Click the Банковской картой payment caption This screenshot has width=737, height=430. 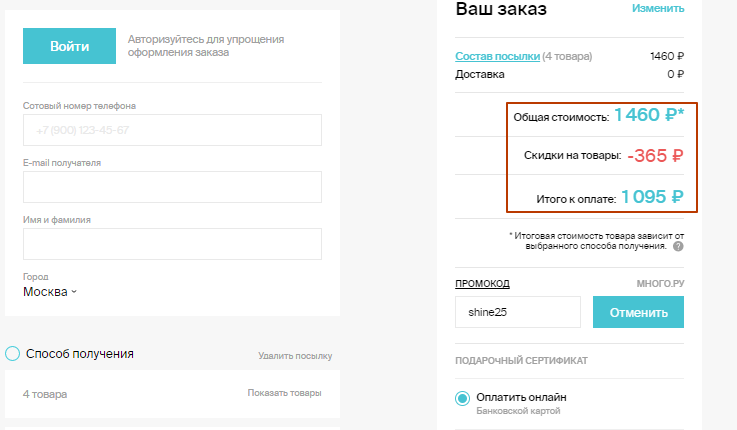click(518, 411)
